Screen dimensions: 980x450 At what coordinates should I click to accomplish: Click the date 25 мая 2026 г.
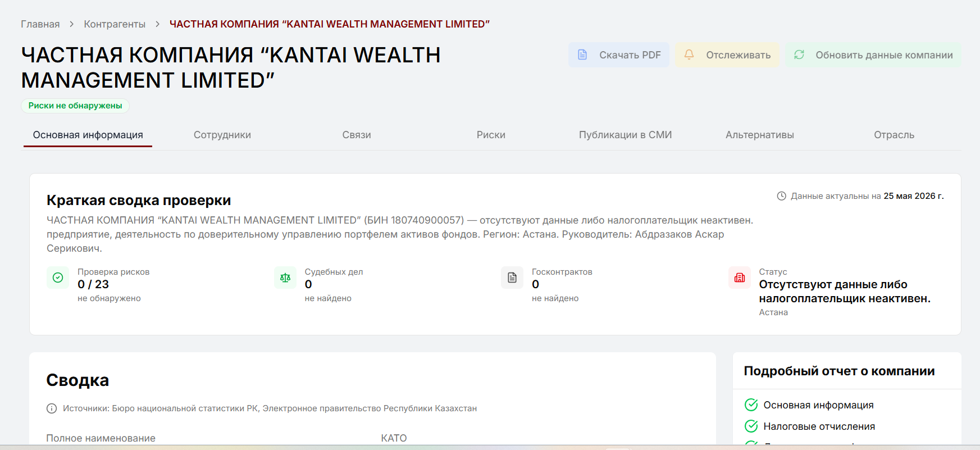point(914,196)
